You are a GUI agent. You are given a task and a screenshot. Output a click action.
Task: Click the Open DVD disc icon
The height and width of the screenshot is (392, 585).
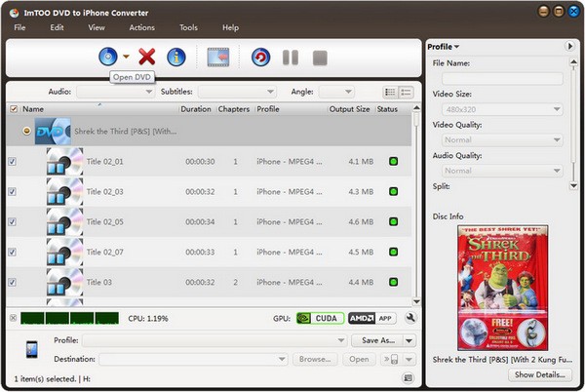[108, 58]
